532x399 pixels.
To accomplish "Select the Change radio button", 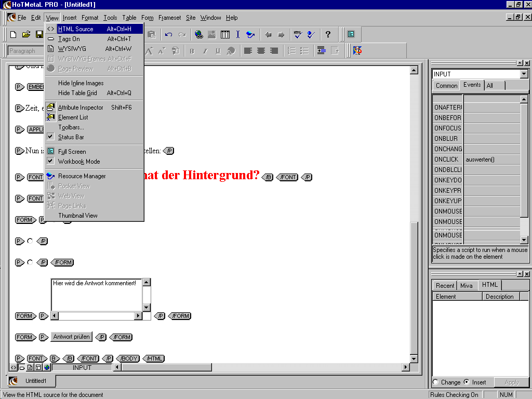I will [x=435, y=382].
